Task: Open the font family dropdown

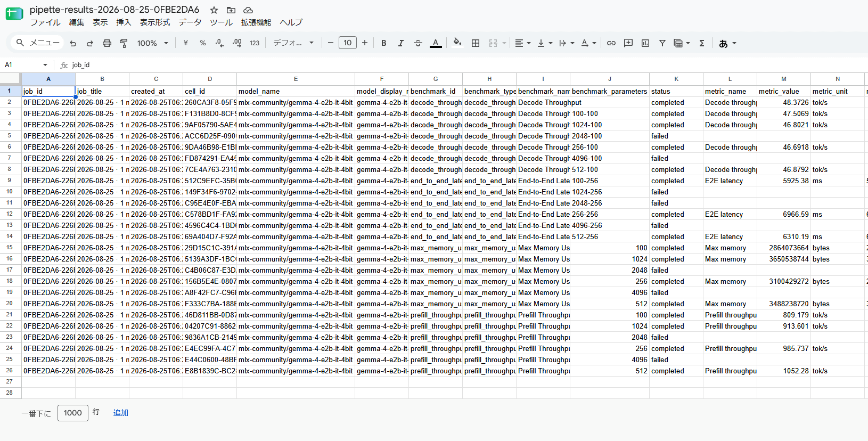Action: pos(293,43)
